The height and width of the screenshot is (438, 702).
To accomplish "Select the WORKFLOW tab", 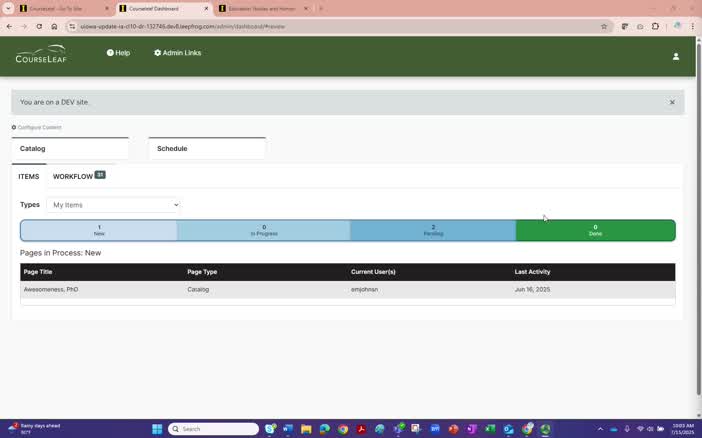I will click(x=79, y=176).
